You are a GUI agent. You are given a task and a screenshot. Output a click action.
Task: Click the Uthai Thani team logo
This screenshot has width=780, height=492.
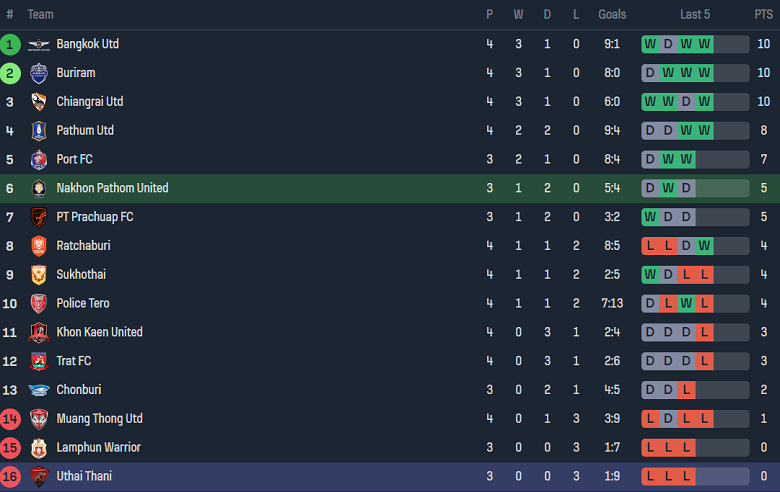(39, 477)
